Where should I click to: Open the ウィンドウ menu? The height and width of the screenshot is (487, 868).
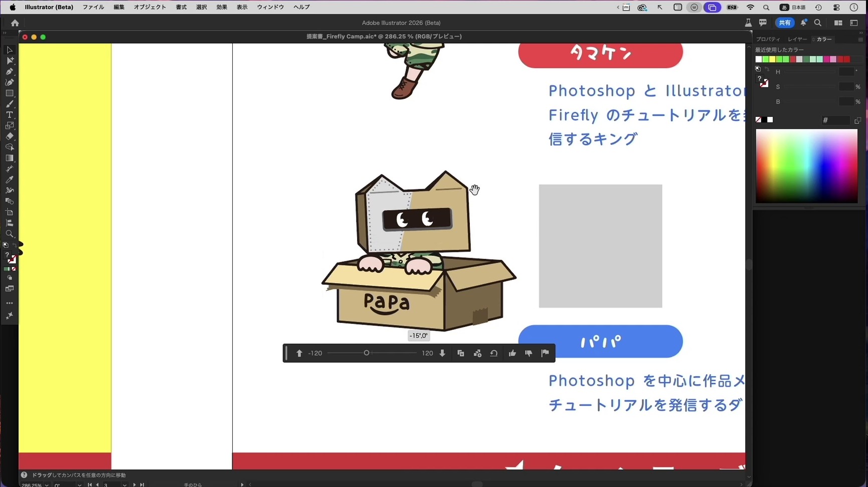[270, 7]
